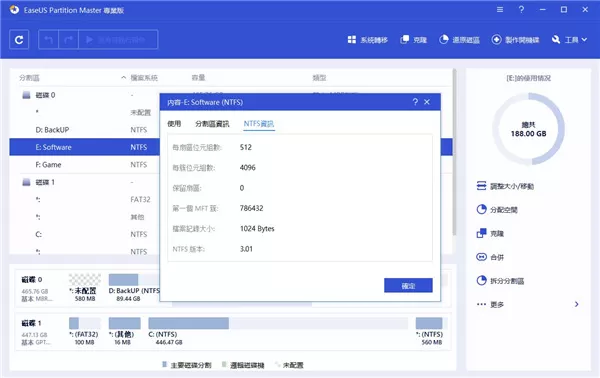Image resolution: width=600 pixels, height=378 pixels.
Task: Sort by the 分割區 column header
Action: point(29,78)
